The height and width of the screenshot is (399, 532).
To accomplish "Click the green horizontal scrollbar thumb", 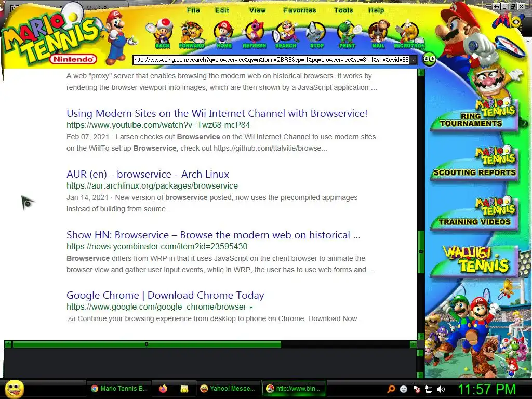I will [147, 344].
